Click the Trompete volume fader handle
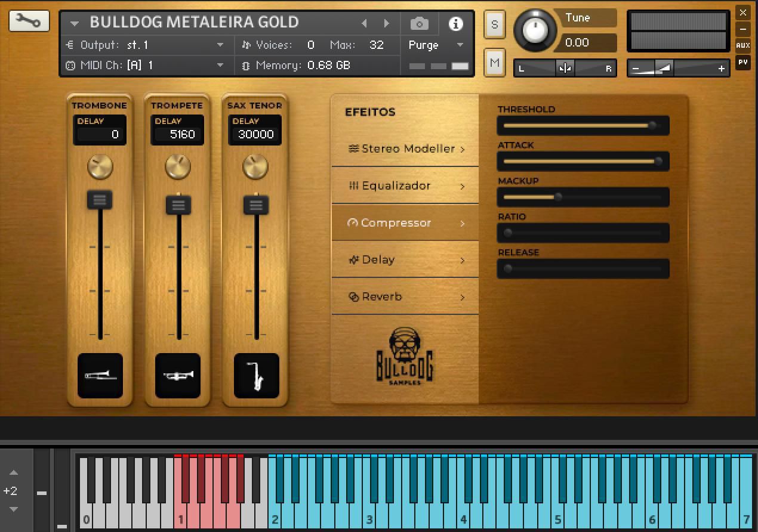 click(178, 205)
